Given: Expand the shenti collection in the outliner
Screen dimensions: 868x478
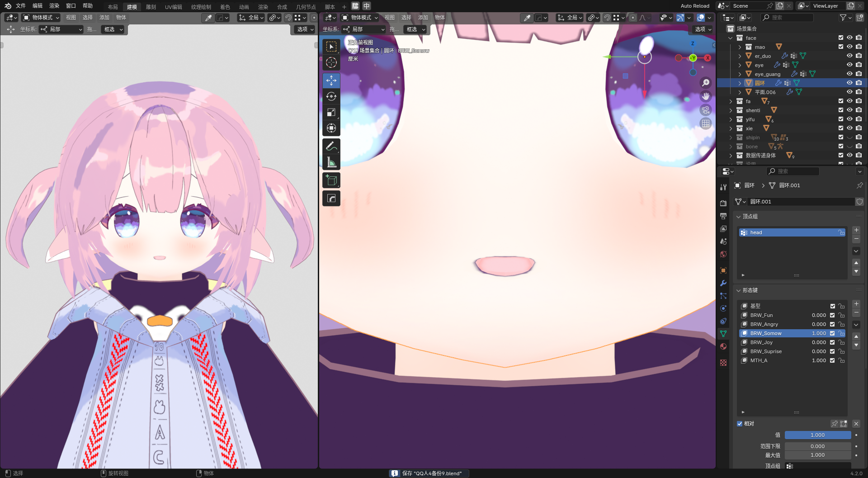Looking at the screenshot, I should (x=731, y=110).
